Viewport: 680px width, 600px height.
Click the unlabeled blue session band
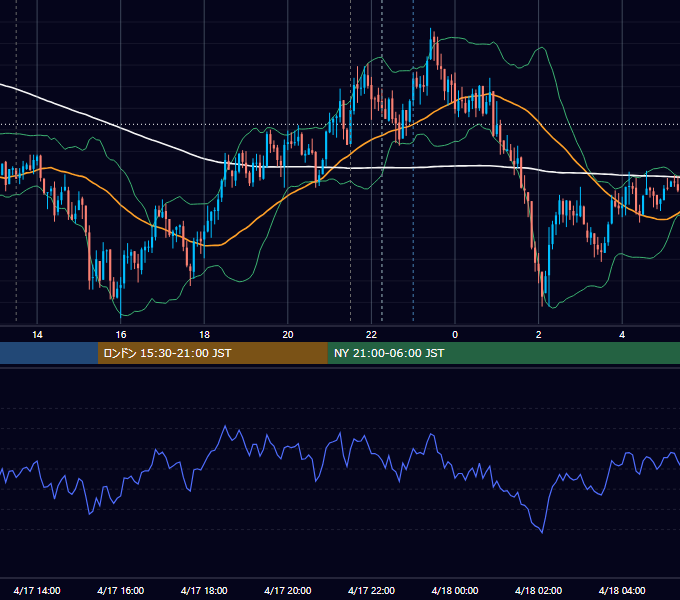tap(49, 353)
